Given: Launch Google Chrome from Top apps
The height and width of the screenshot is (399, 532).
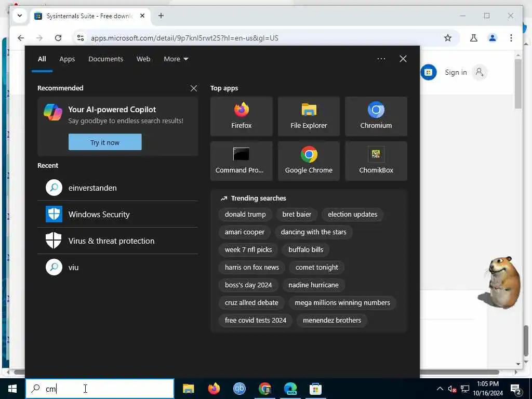Looking at the screenshot, I should 309,161.
